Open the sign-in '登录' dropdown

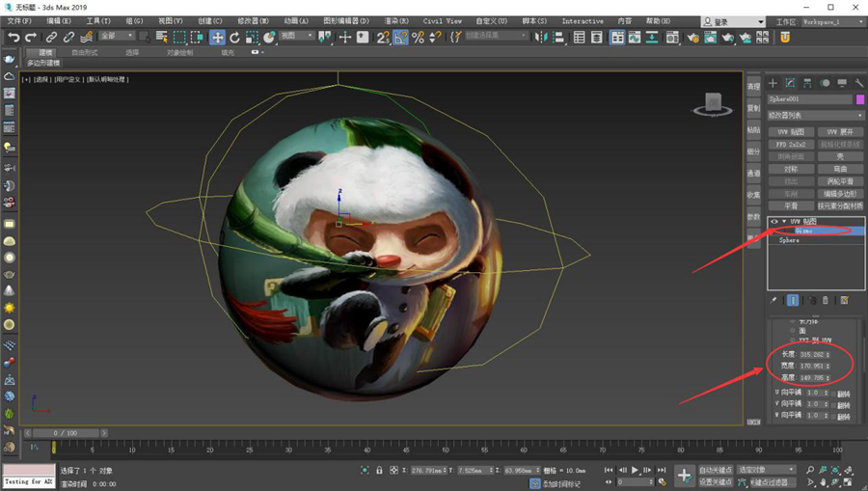[x=733, y=21]
